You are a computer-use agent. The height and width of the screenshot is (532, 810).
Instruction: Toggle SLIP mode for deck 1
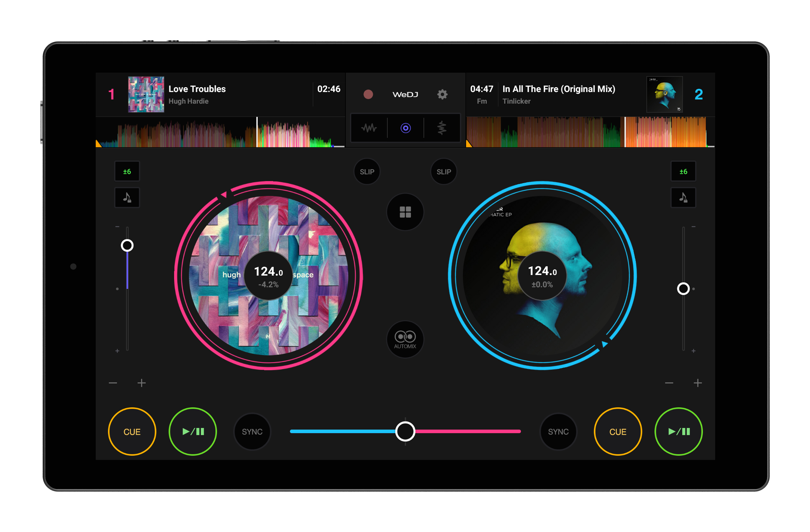(x=367, y=172)
